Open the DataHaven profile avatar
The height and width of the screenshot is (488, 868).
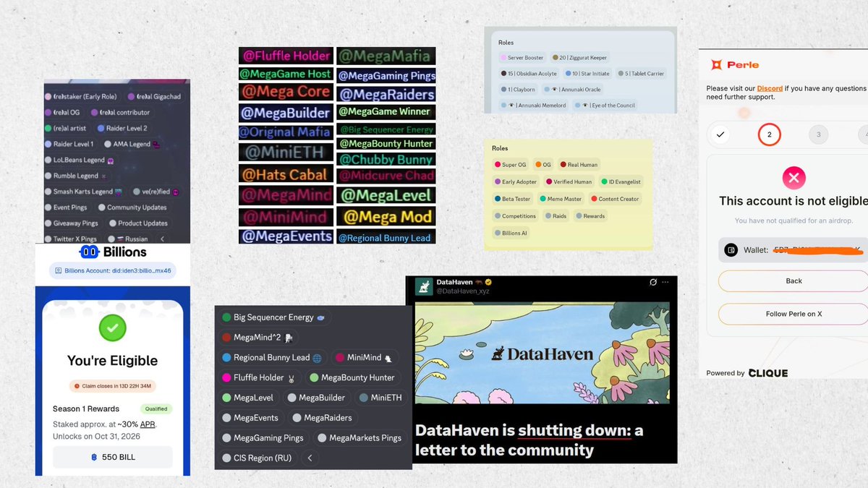(424, 286)
